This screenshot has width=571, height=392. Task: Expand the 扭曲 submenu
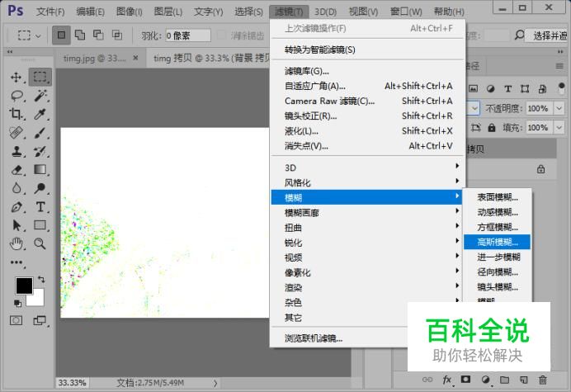coord(368,228)
